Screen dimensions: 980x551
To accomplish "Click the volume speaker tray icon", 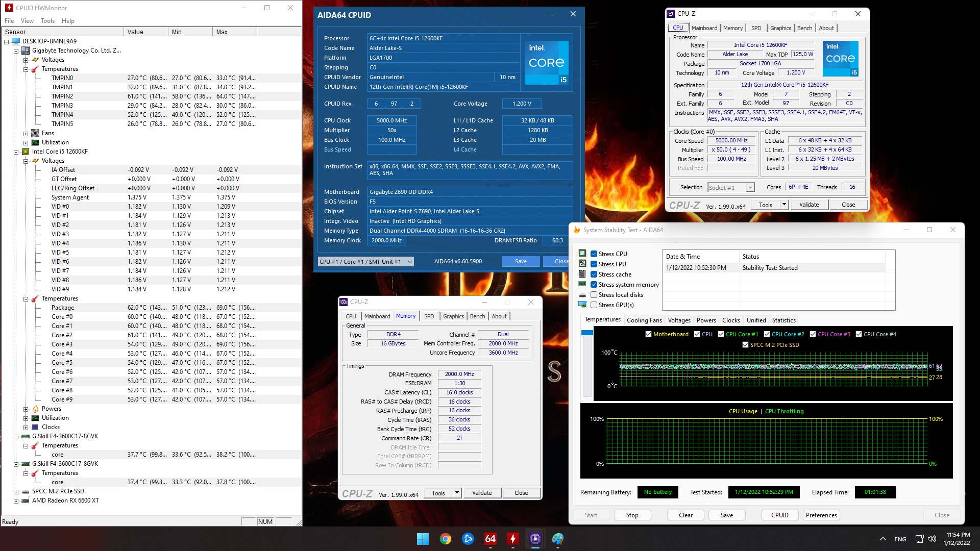I will coord(932,539).
